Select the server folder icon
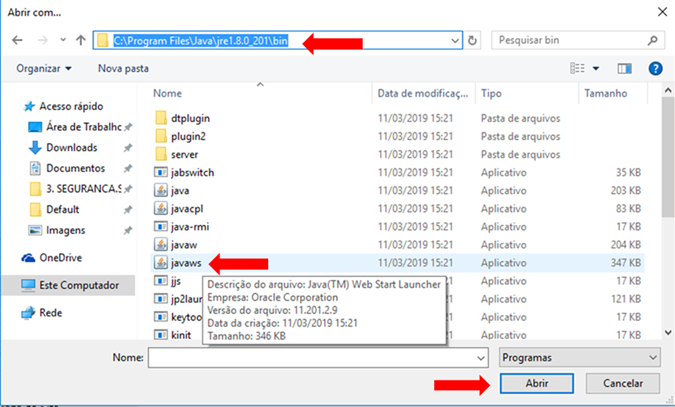This screenshot has height=407, width=675. [161, 154]
